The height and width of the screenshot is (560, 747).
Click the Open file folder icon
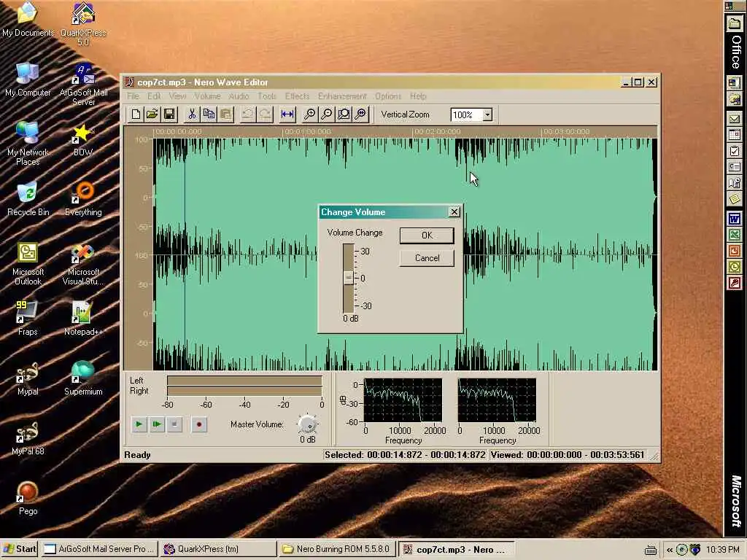pyautogui.click(x=152, y=114)
